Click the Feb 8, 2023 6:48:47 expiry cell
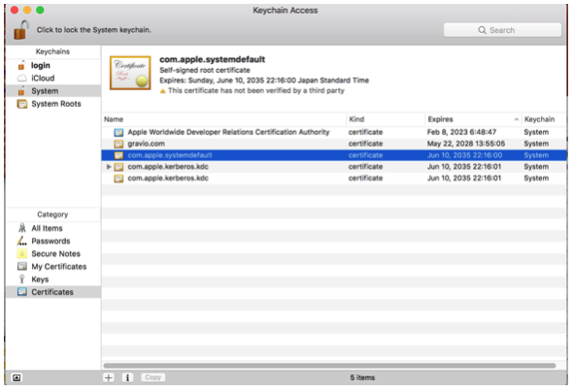 (461, 132)
